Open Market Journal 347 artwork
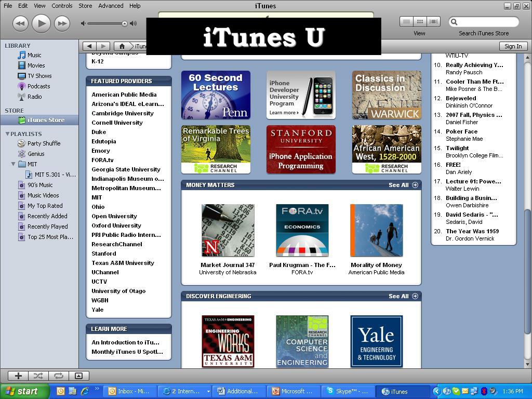The width and height of the screenshot is (532, 399). click(x=228, y=230)
